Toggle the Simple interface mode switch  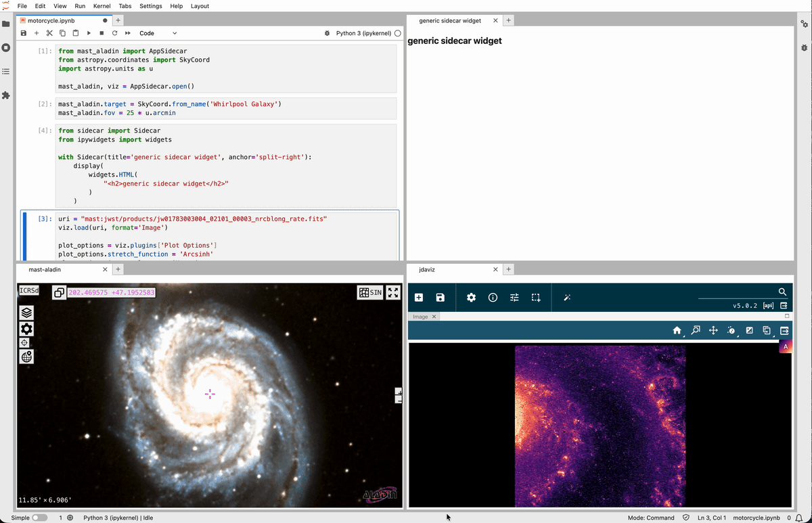tap(40, 518)
